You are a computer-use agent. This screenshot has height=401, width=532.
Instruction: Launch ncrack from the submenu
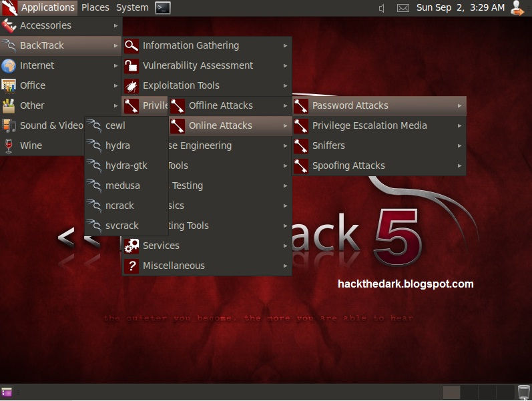(x=127, y=206)
